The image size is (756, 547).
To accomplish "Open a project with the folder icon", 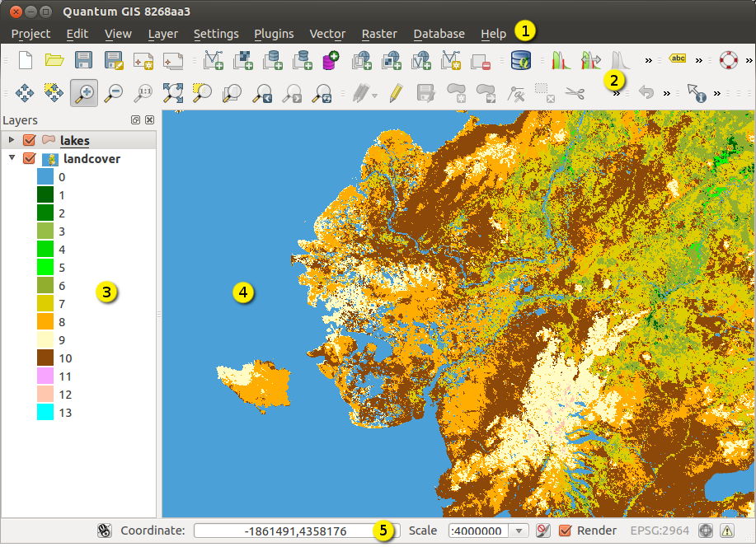I will click(x=54, y=60).
